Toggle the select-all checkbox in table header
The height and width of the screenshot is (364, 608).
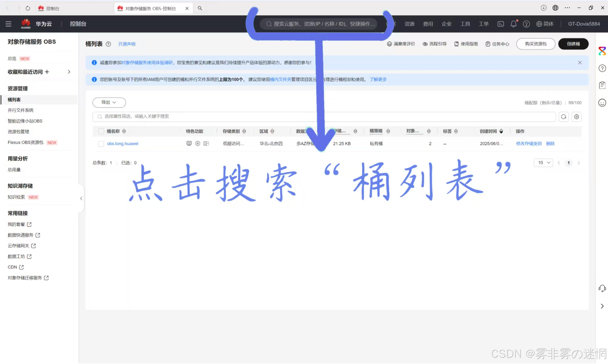[101, 131]
